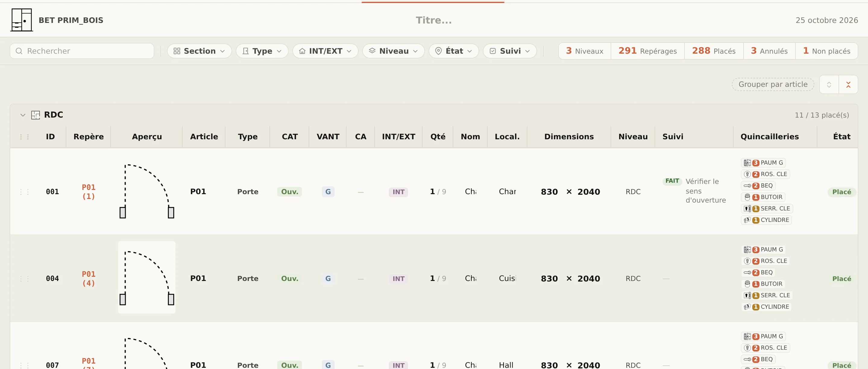Open the Type filter dropdown
The height and width of the screenshot is (369, 868).
262,51
